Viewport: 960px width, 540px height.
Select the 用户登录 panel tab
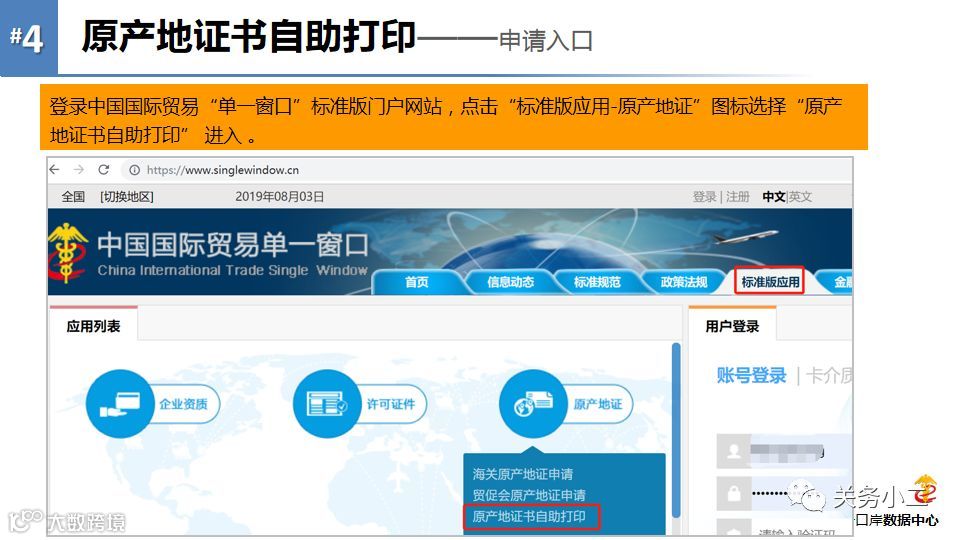coord(732,326)
